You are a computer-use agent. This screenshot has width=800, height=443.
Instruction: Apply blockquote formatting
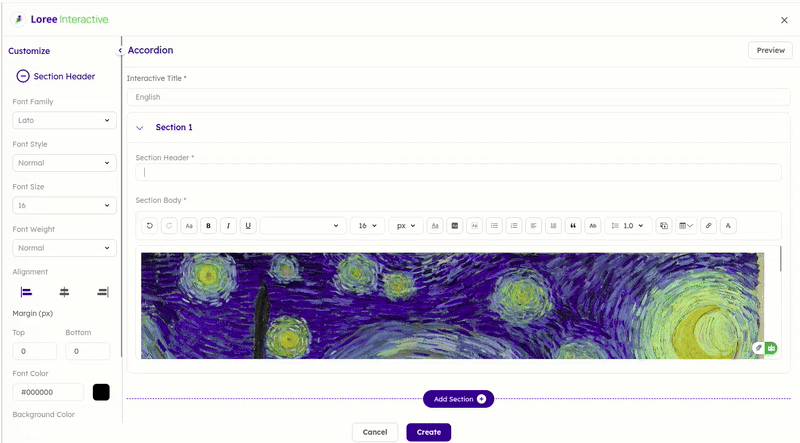point(573,226)
